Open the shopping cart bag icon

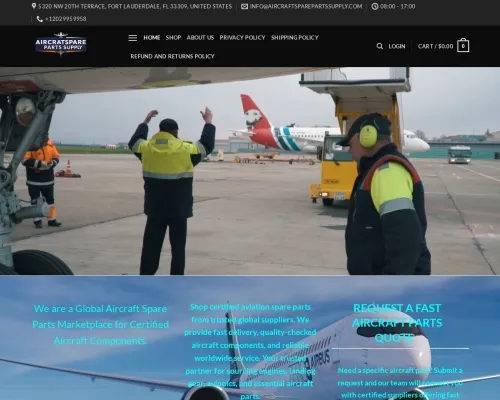[463, 46]
